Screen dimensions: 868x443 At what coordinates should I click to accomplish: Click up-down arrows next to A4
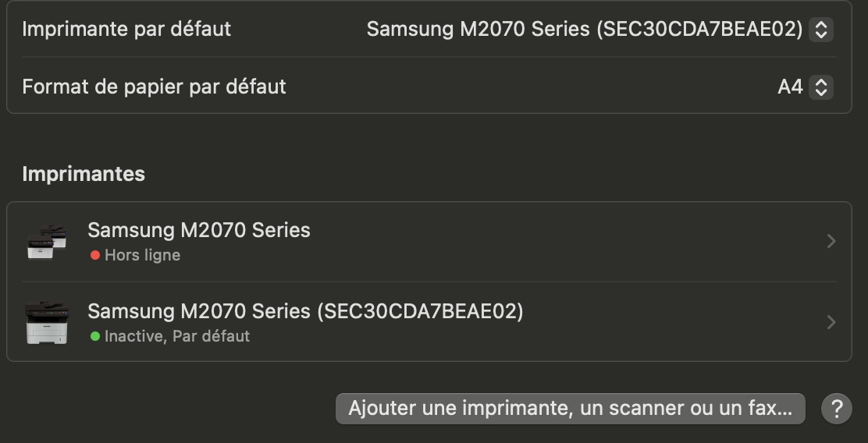tap(820, 87)
